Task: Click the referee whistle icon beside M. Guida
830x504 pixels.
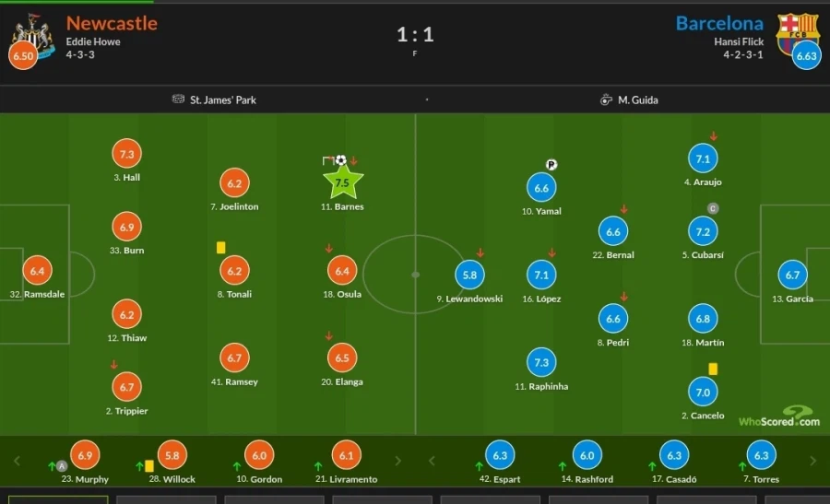Action: coord(606,100)
